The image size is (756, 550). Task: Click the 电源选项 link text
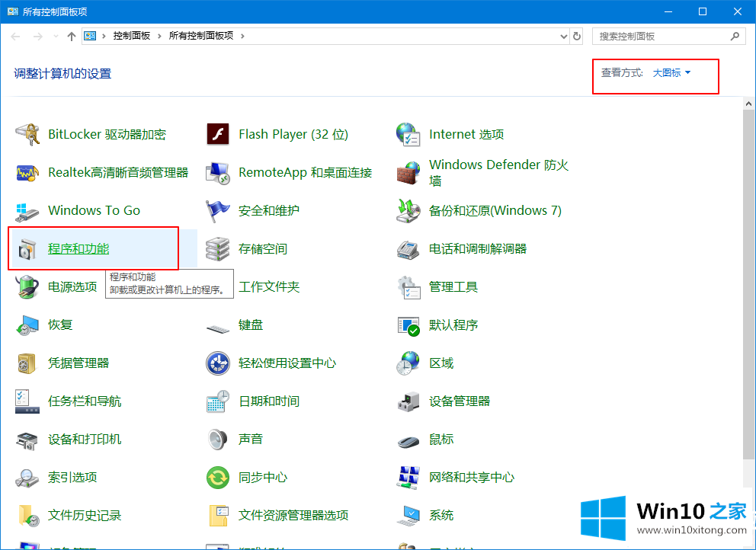click(72, 287)
